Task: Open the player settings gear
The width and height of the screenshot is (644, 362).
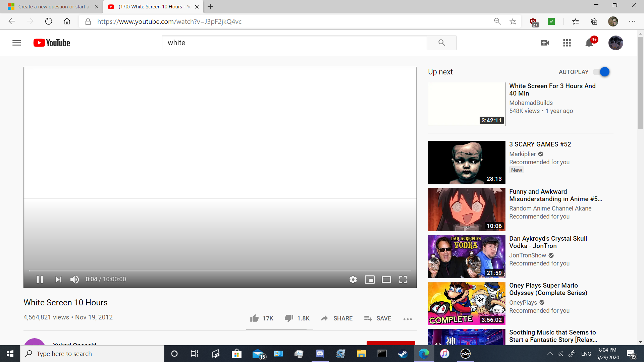Action: 353,280
